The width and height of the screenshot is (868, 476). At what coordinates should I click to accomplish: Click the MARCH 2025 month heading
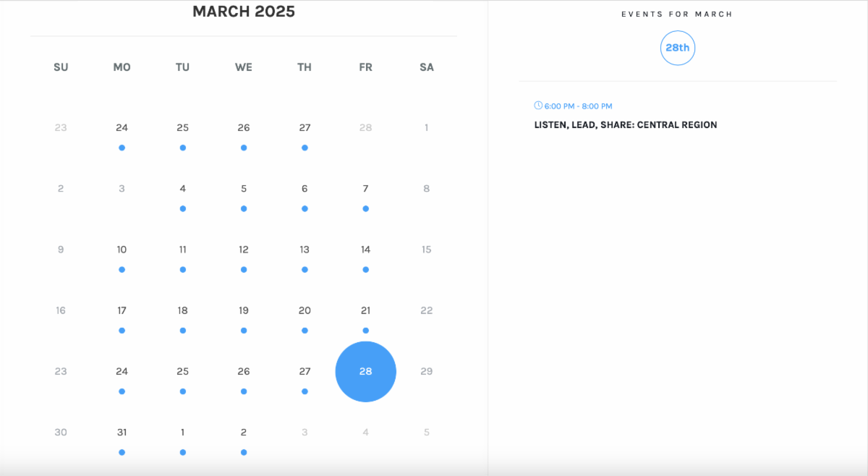coord(244,12)
